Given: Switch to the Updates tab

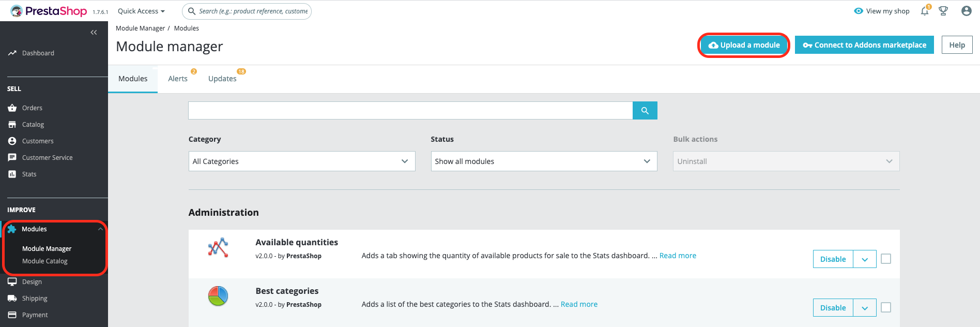Looking at the screenshot, I should tap(222, 79).
